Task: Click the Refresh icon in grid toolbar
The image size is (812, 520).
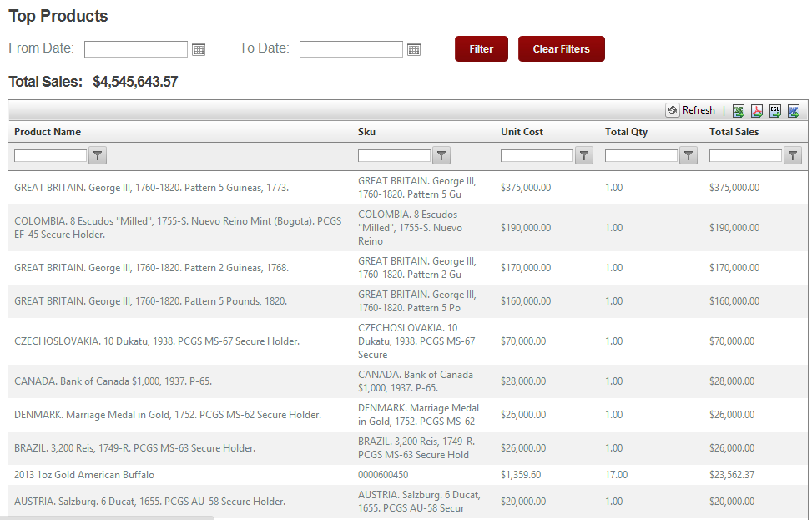Action: (x=672, y=110)
